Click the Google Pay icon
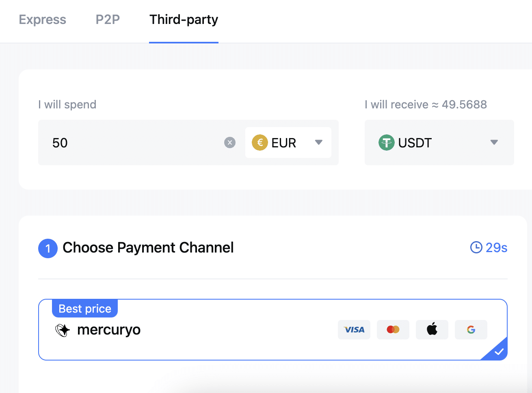Image resolution: width=532 pixels, height=393 pixels. (x=471, y=330)
